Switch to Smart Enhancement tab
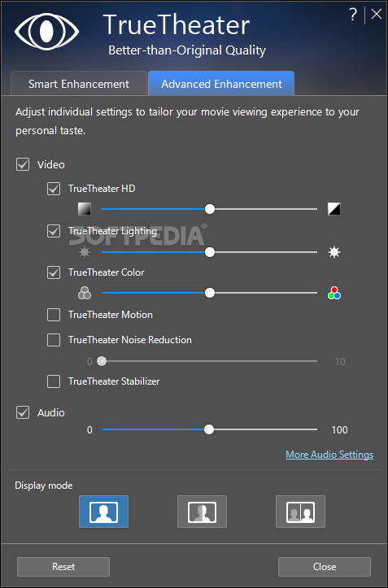Screen dimensions: 388x588 tap(79, 84)
